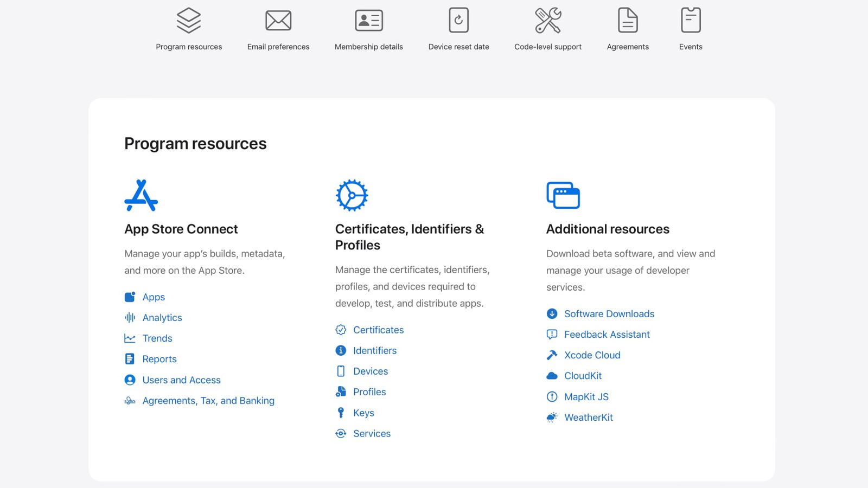
Task: Open the Devices page
Action: [371, 371]
